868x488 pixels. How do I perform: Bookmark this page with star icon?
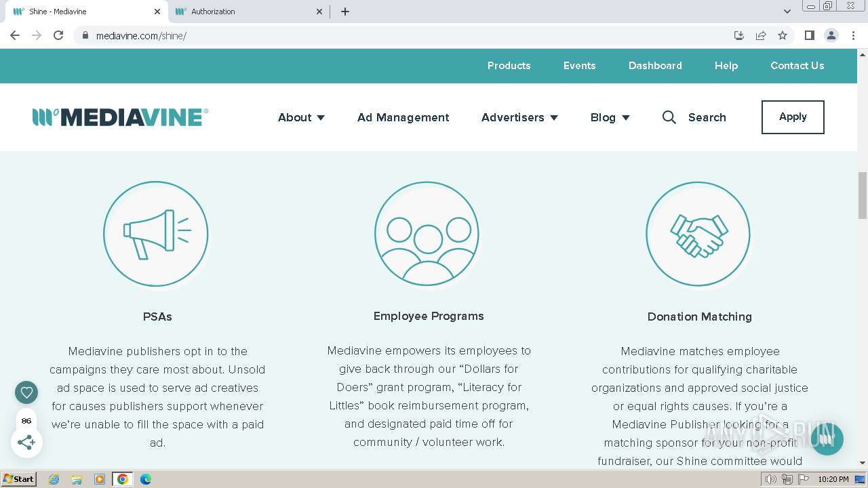coord(783,35)
